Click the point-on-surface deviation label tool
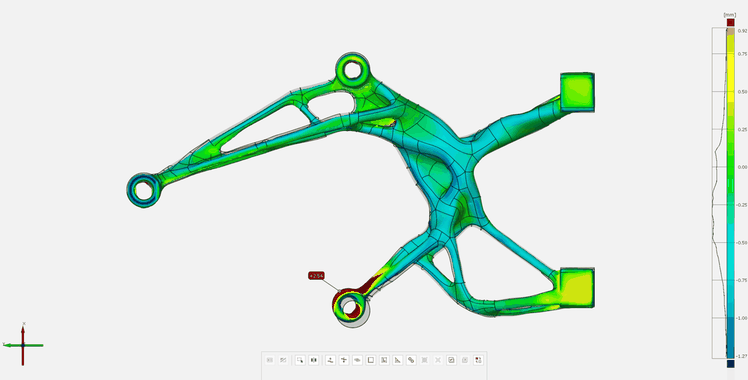Viewport: 748px width, 380px height. (330, 360)
